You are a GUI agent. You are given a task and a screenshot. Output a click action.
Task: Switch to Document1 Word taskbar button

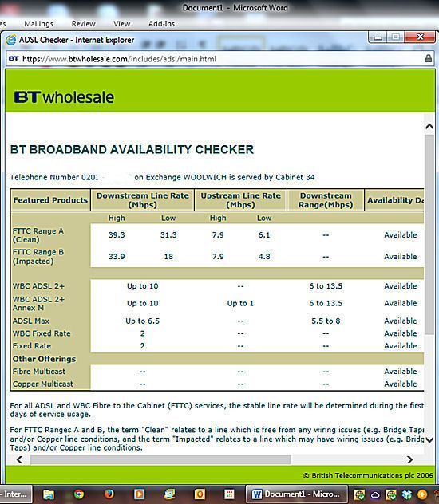[297, 494]
